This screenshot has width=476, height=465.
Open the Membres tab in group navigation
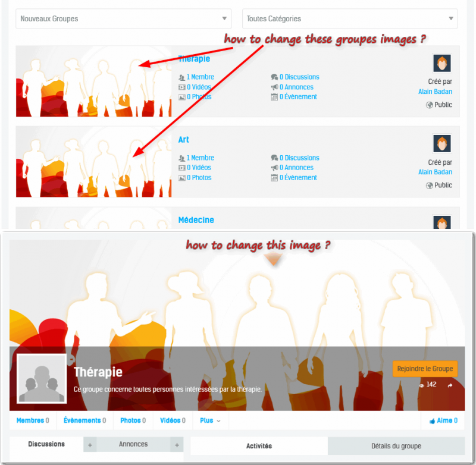tap(33, 420)
